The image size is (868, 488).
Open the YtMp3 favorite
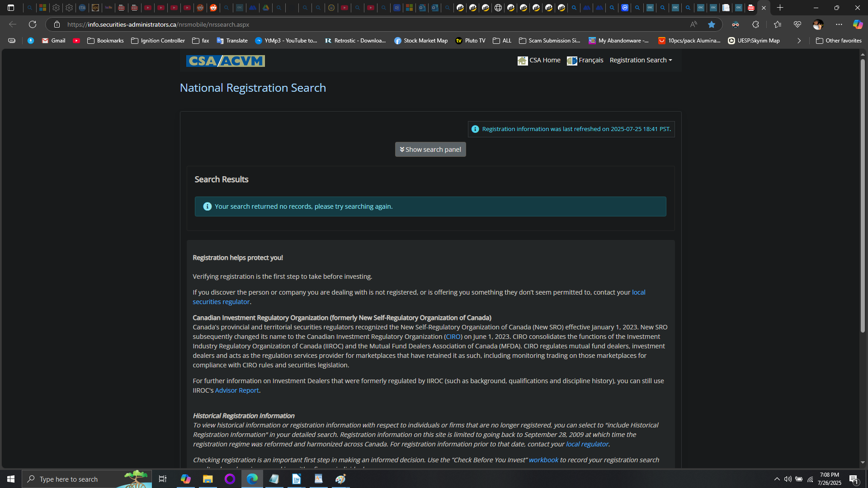coord(286,41)
